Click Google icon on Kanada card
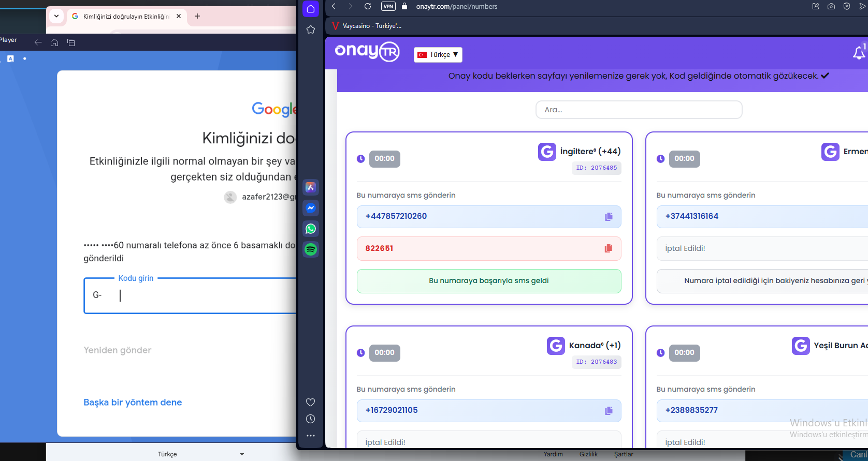 tap(556, 346)
